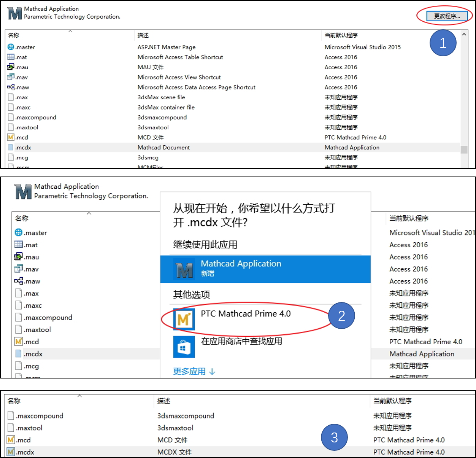This screenshot has height=458, width=476.
Task: Click the file icon in the 3dsMax container file row
Action: [11, 107]
